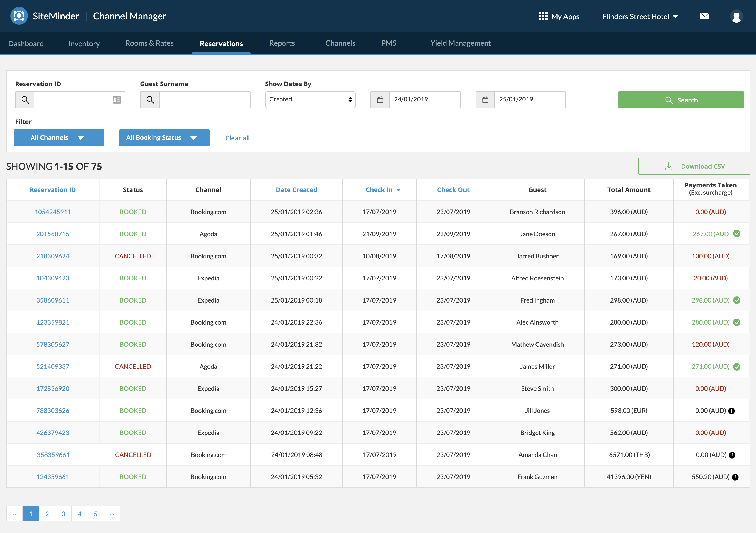Click in the Guest Surname input field
This screenshot has height=533, width=756.
205,100
